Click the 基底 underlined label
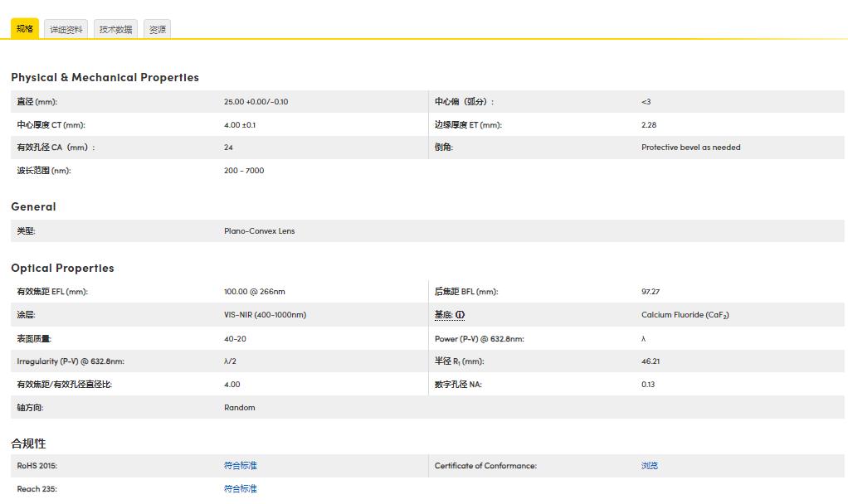The width and height of the screenshot is (848, 504). click(443, 315)
